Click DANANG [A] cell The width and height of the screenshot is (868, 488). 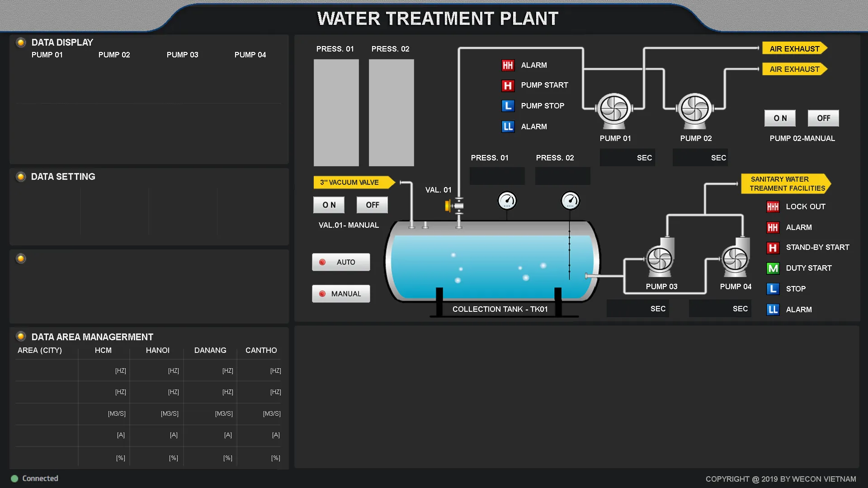[210, 435]
